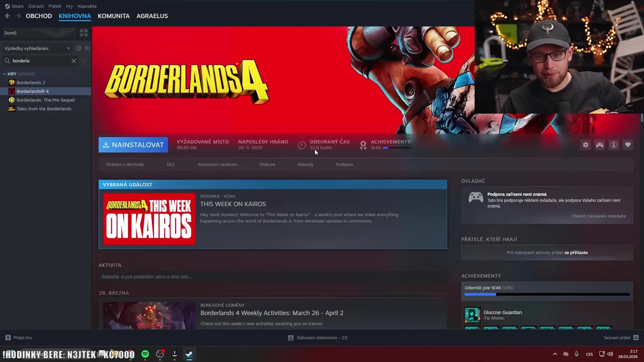Viewport: 644px width, 362px height.
Task: Click the played-time clock icon
Action: click(301, 145)
